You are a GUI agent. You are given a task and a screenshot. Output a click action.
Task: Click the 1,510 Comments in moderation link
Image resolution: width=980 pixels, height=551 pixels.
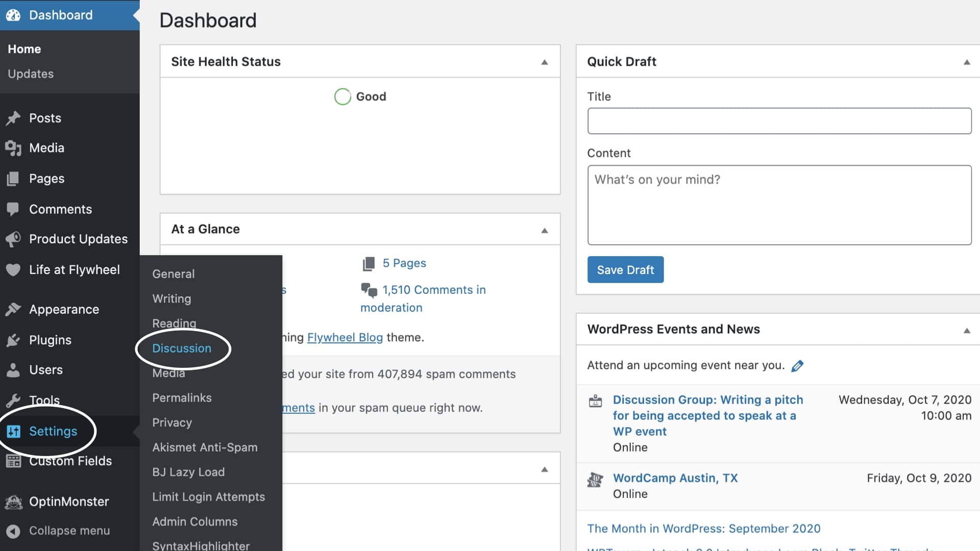click(434, 290)
